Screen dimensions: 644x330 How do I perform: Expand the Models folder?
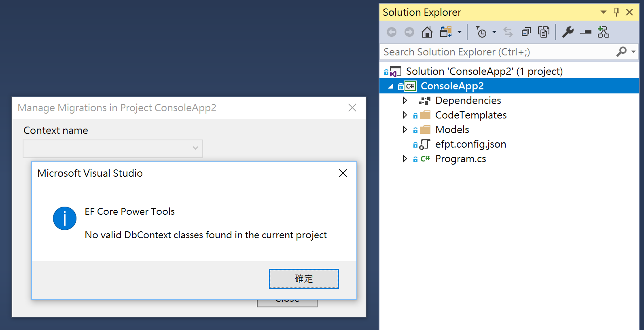(405, 129)
